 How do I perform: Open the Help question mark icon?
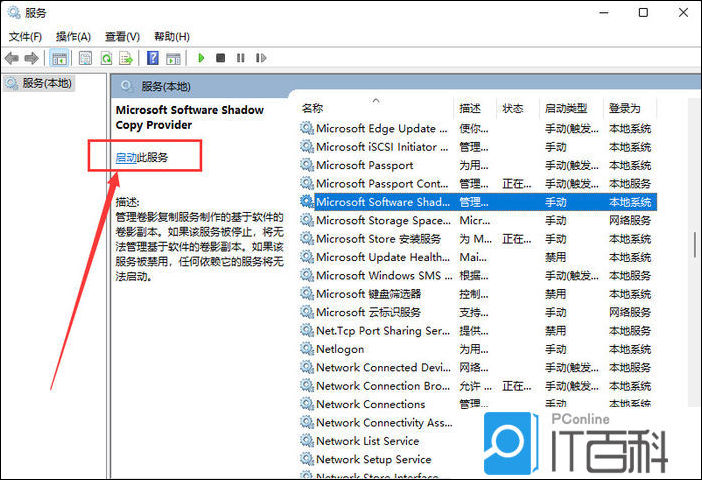point(153,58)
